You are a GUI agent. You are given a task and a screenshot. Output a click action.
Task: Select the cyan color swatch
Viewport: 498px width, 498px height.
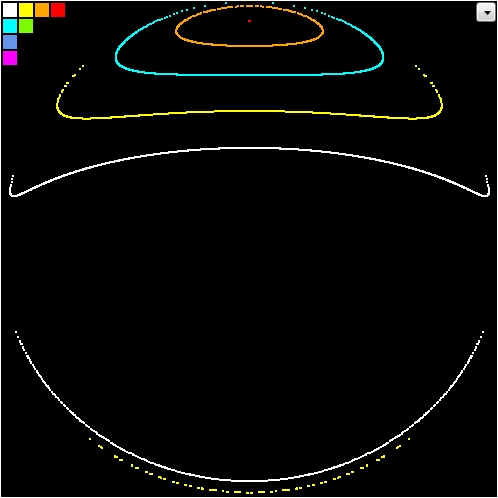click(x=10, y=26)
